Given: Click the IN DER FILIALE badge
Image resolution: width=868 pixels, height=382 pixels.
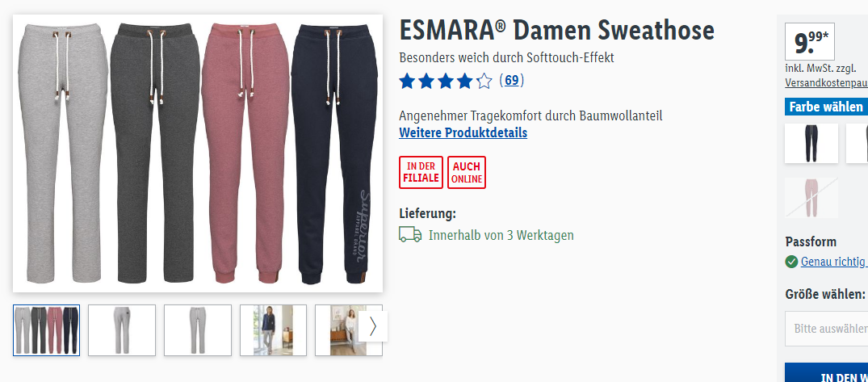Looking at the screenshot, I should tap(421, 172).
